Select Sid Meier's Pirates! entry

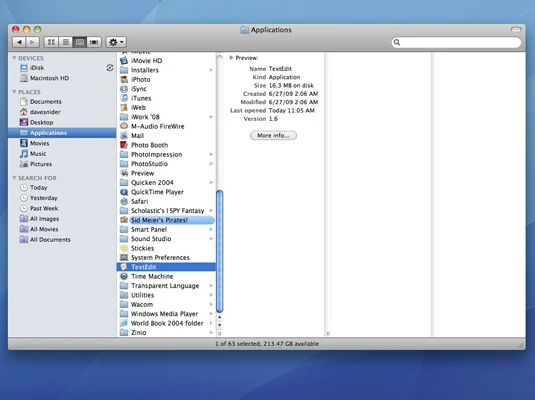coord(167,220)
